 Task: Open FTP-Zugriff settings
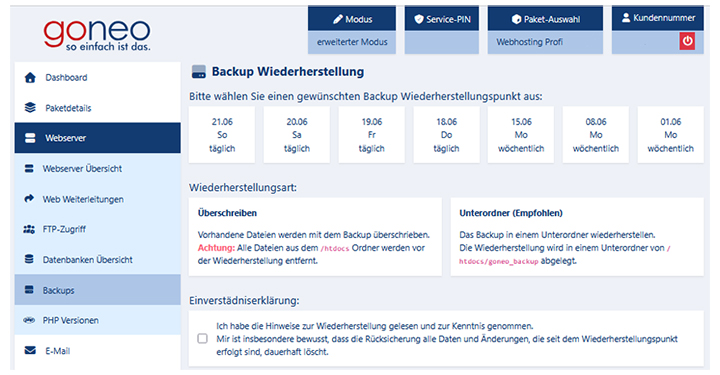click(x=97, y=229)
